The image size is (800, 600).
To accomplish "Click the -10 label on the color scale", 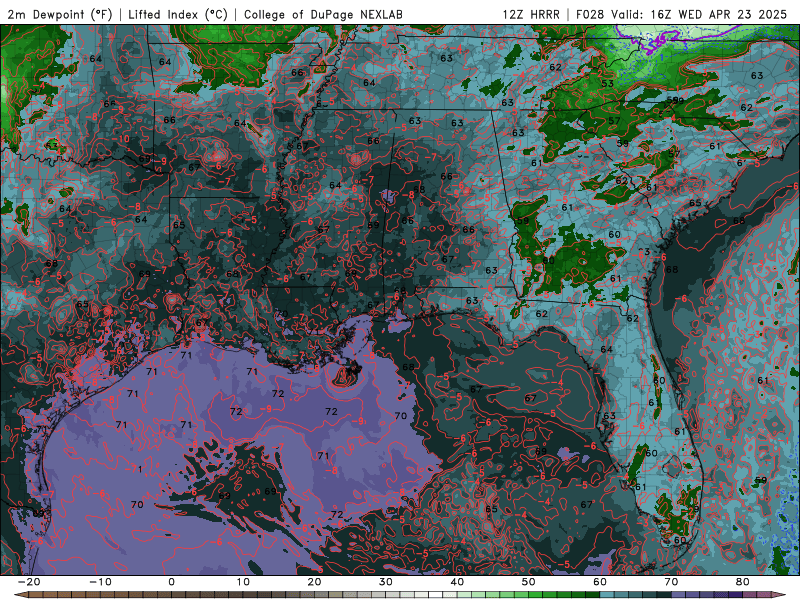I will 100,582.
